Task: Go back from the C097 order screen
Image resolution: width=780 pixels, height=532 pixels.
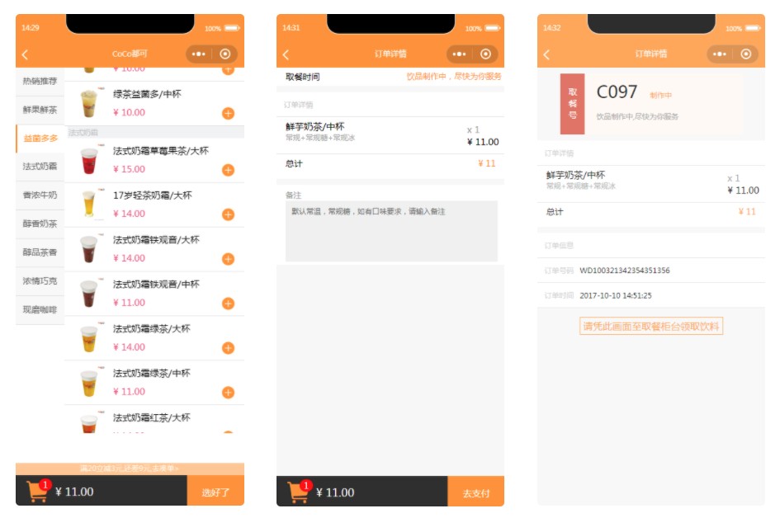Action: click(546, 54)
